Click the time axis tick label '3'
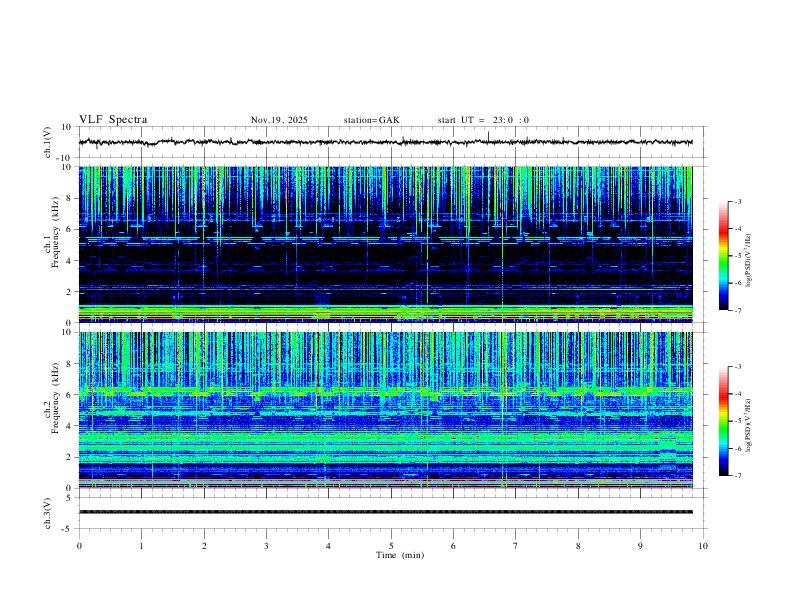Image resolution: width=792 pixels, height=612 pixels. click(266, 546)
